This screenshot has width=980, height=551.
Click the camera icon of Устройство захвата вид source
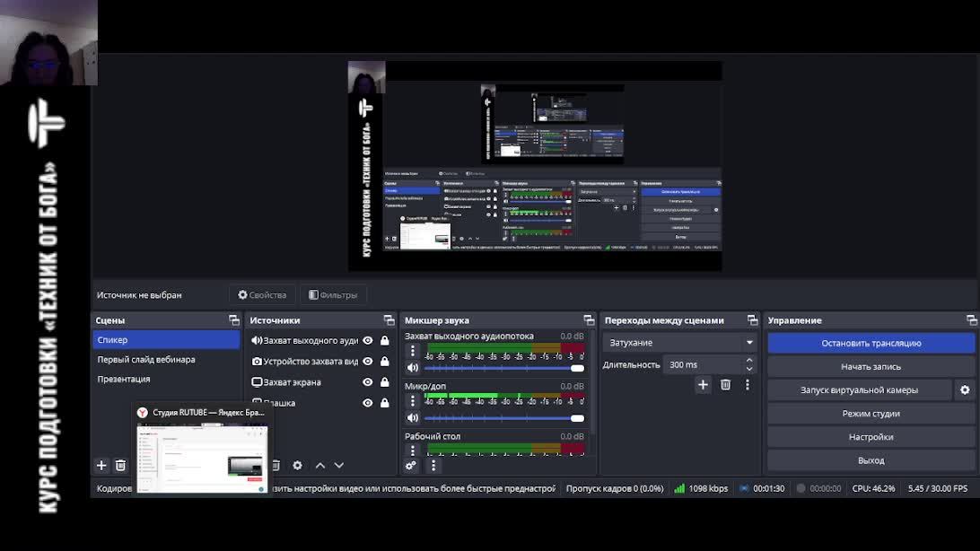tap(257, 361)
